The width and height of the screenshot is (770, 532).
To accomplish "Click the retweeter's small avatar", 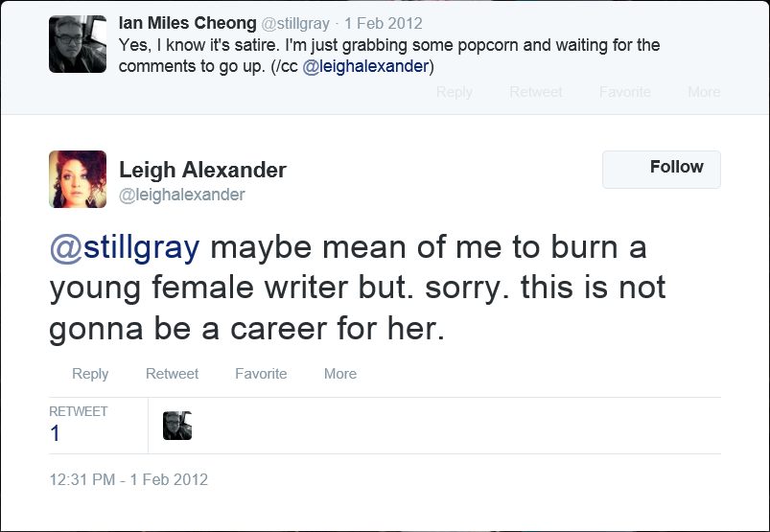I will click(177, 426).
